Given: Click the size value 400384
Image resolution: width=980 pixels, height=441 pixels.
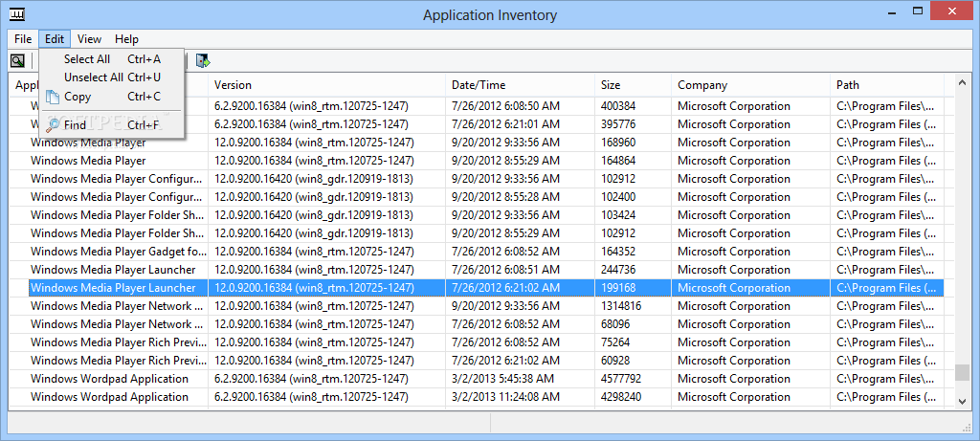Looking at the screenshot, I should (618, 106).
